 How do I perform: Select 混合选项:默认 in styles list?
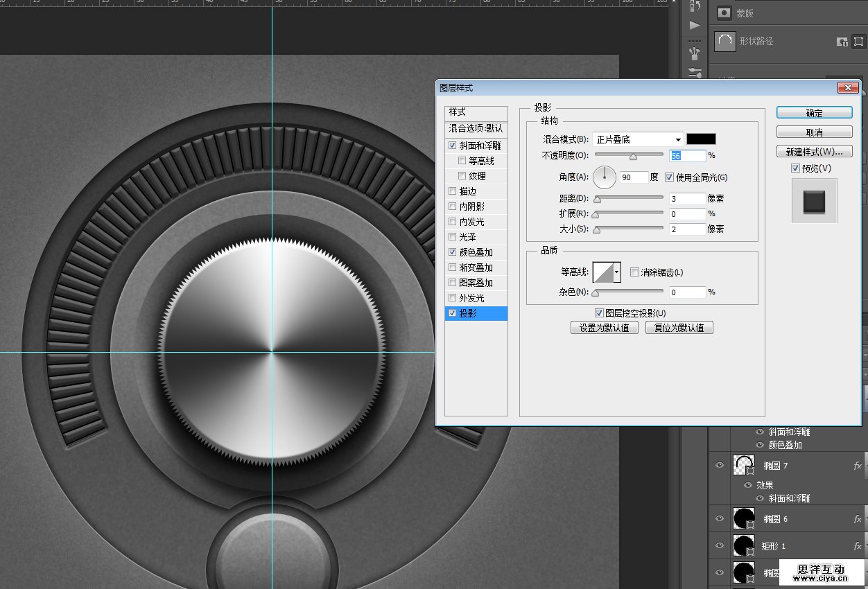(x=476, y=128)
